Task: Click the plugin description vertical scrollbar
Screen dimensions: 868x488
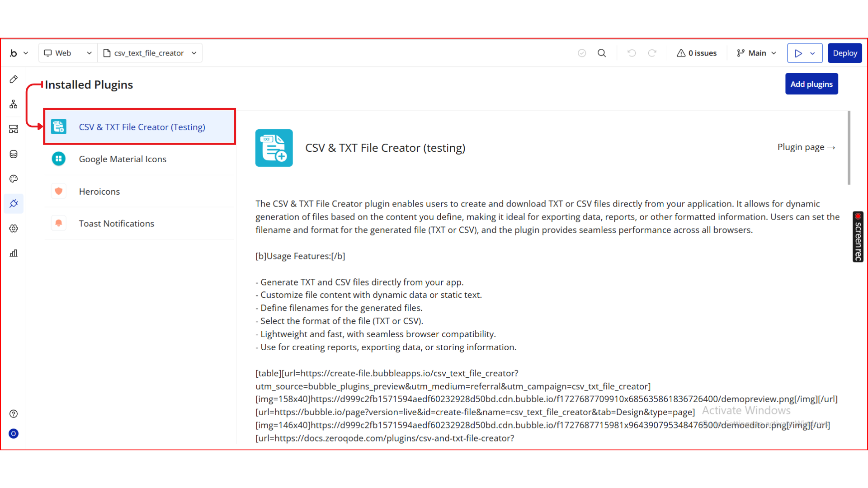Action: tap(849, 148)
